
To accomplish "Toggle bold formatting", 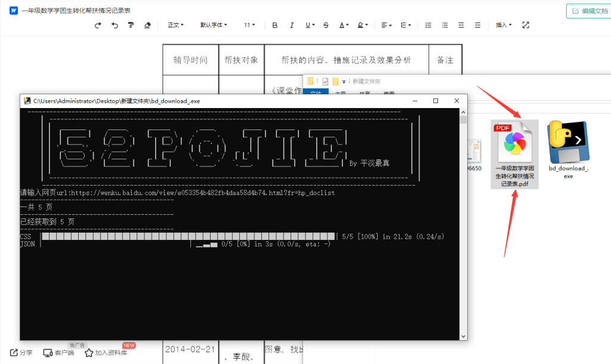I will (274, 25).
